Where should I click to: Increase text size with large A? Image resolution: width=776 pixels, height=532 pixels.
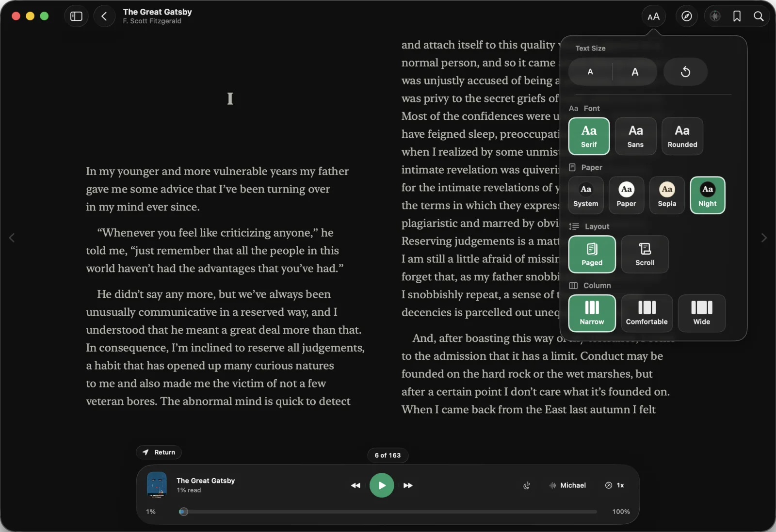[635, 72]
